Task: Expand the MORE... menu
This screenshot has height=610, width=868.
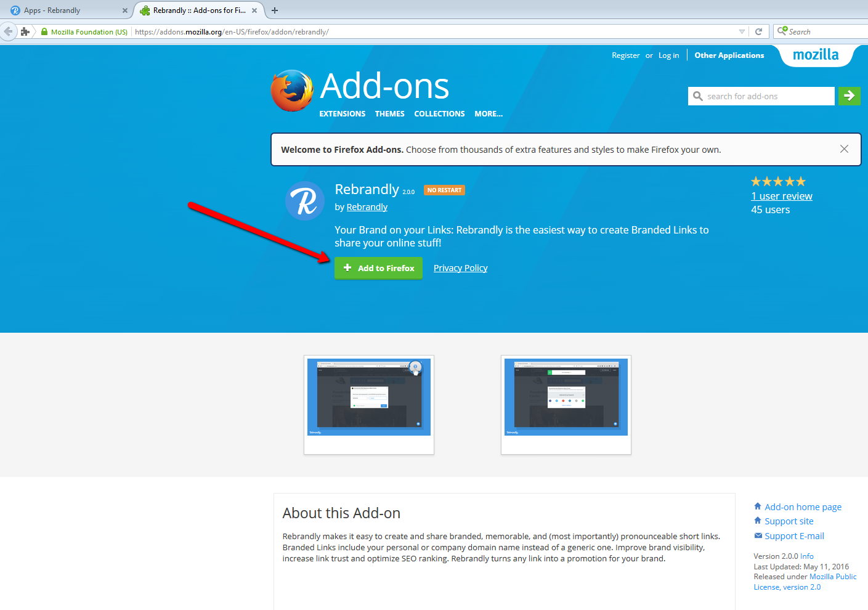Action: 489,114
